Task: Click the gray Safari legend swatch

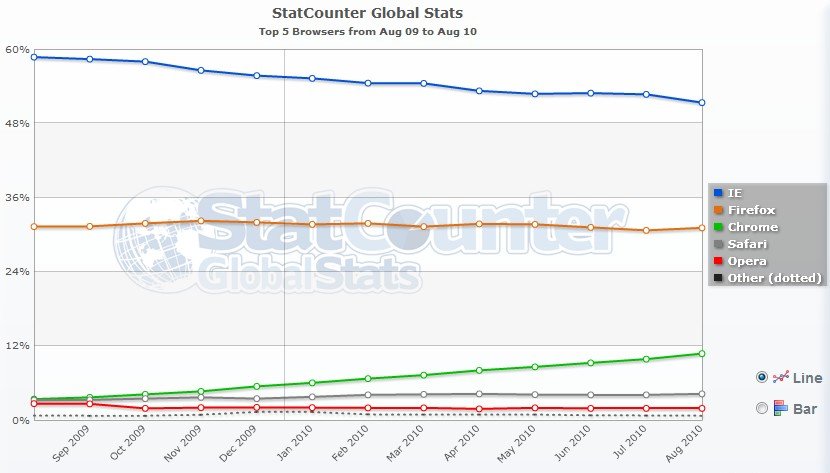Action: point(716,244)
